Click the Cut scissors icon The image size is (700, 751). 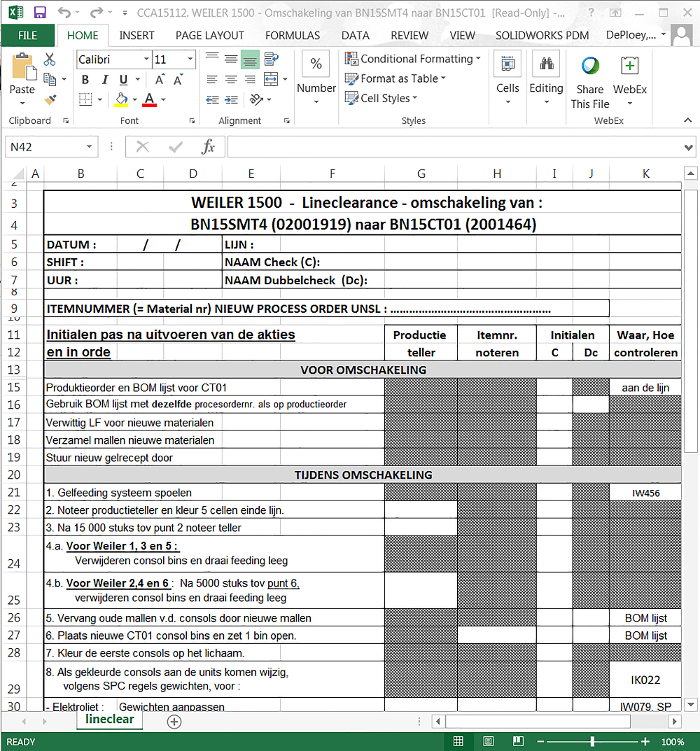(49, 59)
